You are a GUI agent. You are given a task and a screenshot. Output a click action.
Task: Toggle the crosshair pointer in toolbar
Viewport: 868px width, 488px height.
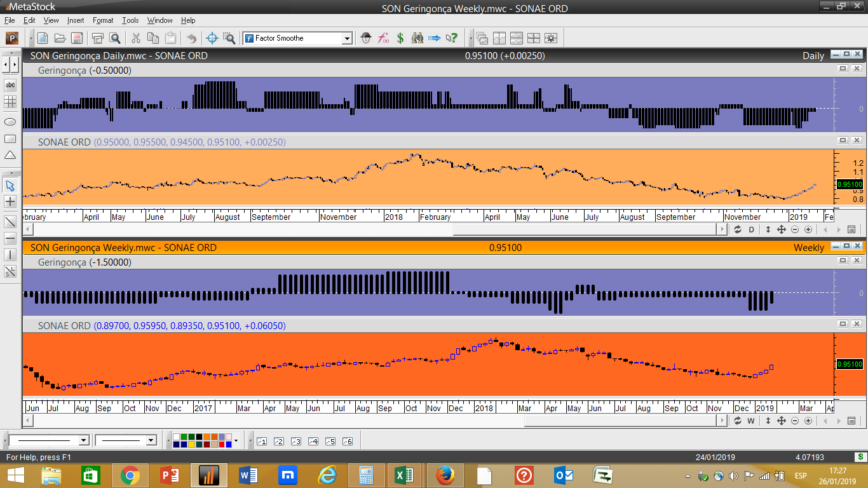[x=212, y=38]
